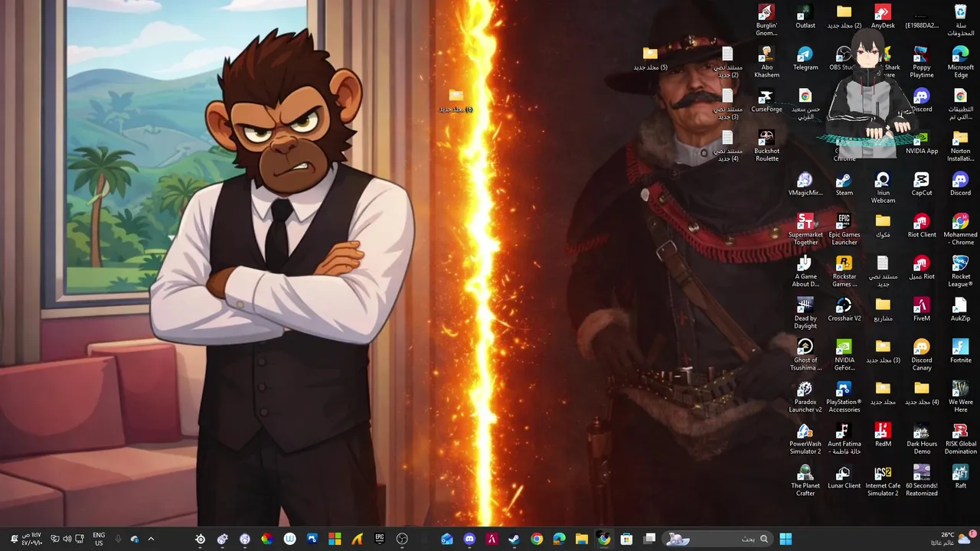Launch Buckshot Roulette from the desktop

(x=766, y=146)
